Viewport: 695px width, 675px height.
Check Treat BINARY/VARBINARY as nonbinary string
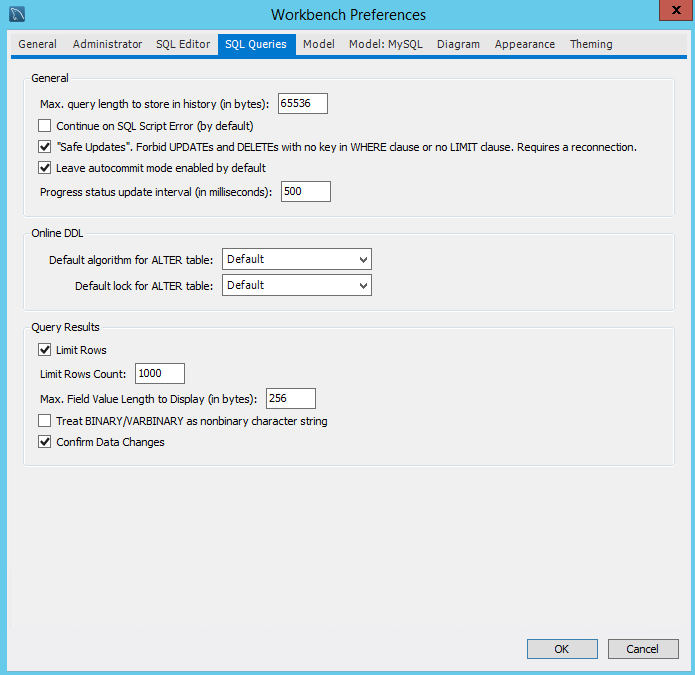44,421
